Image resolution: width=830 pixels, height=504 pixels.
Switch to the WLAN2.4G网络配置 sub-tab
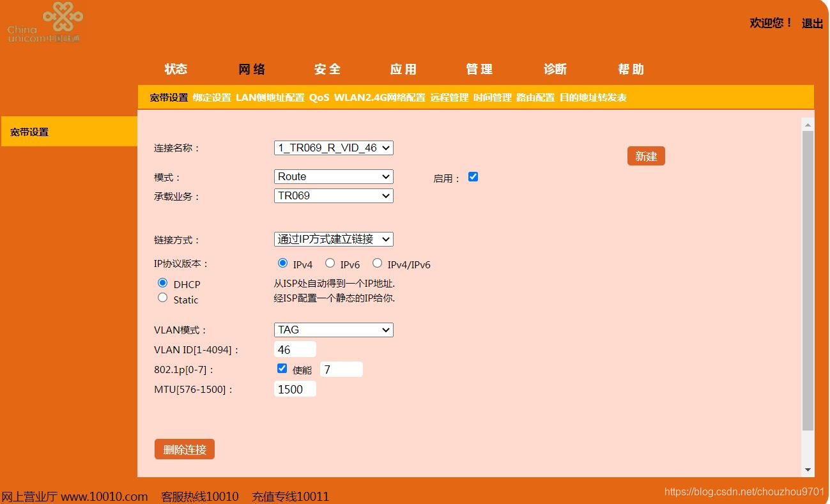[x=380, y=98]
